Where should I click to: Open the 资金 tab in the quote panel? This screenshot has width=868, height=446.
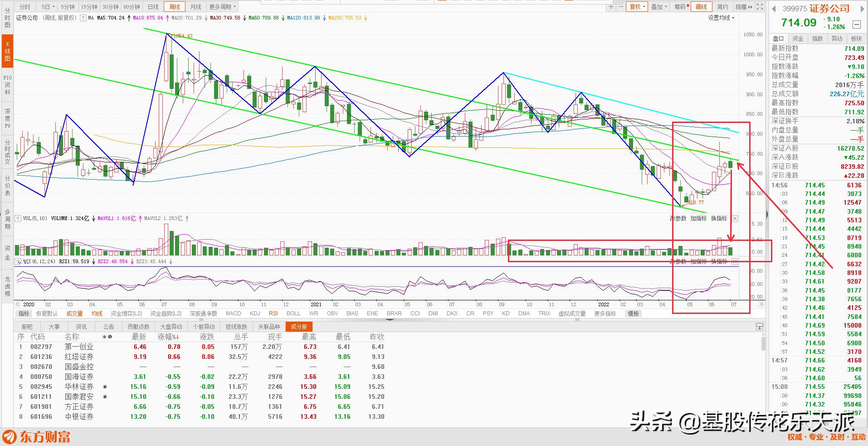tap(798, 39)
